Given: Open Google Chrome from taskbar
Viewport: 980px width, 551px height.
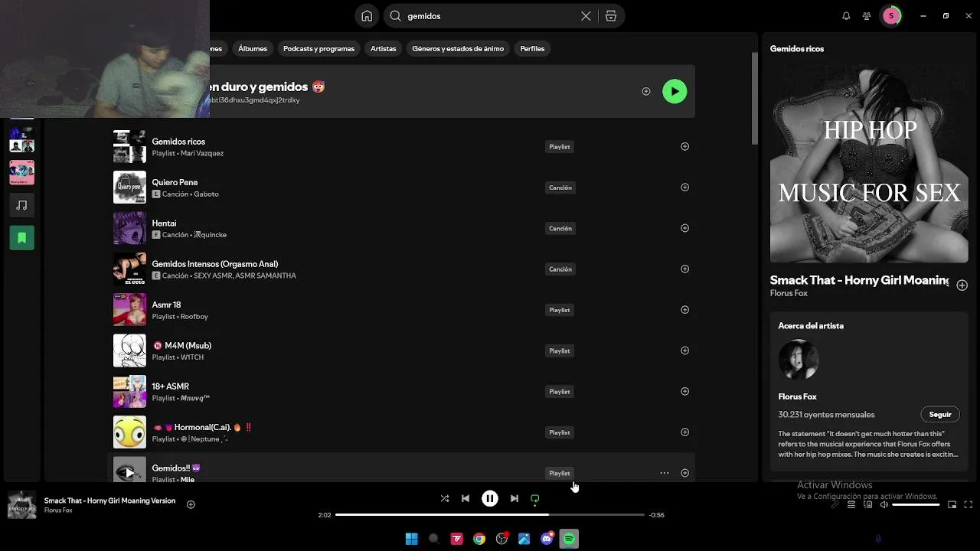Looking at the screenshot, I should pyautogui.click(x=479, y=539).
